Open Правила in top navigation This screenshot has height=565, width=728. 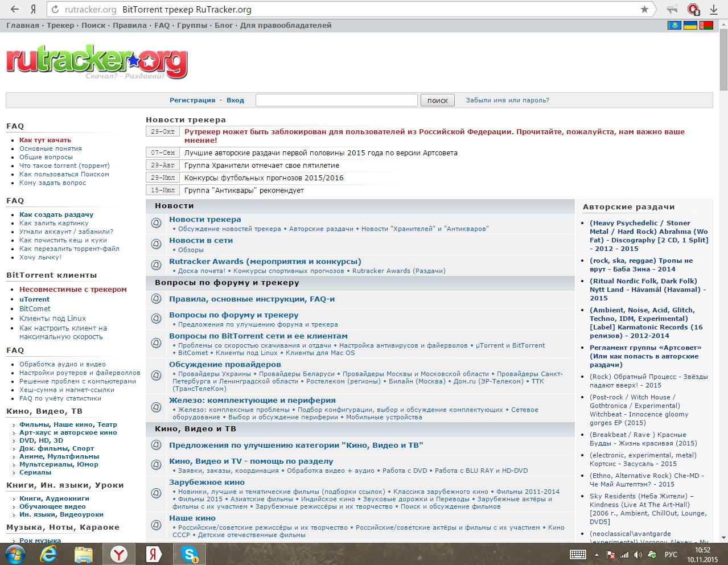click(x=130, y=26)
